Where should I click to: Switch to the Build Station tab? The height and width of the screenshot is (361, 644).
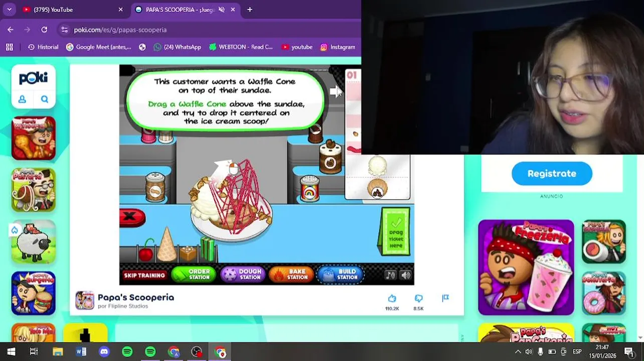[x=341, y=274]
